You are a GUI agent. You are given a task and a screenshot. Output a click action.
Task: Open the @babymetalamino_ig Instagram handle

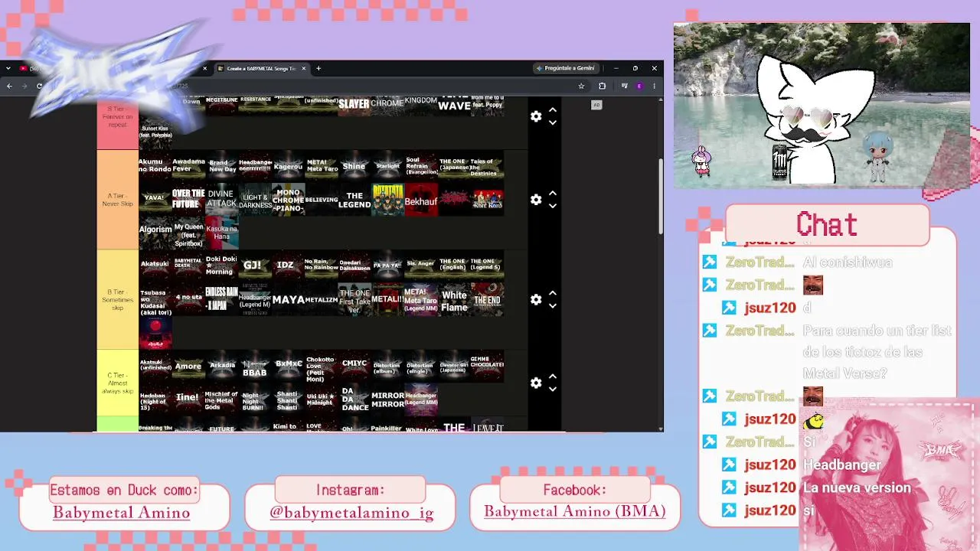pos(351,513)
